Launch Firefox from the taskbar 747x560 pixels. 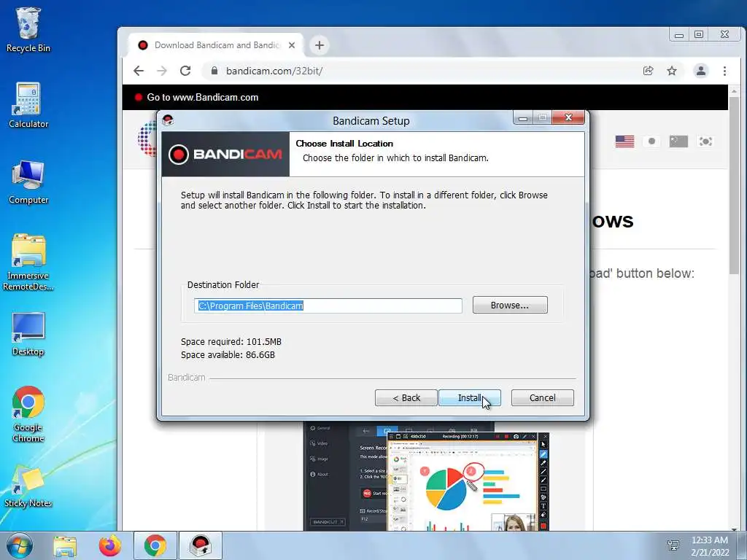pos(109,545)
